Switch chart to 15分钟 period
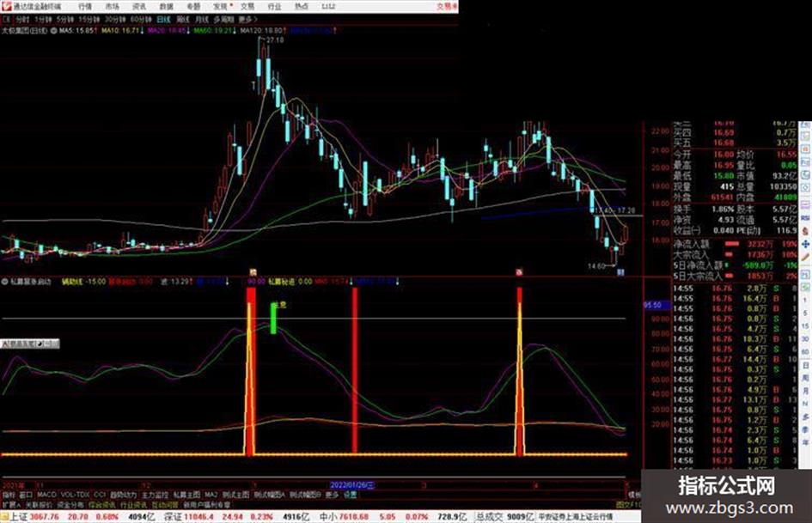 click(x=89, y=19)
